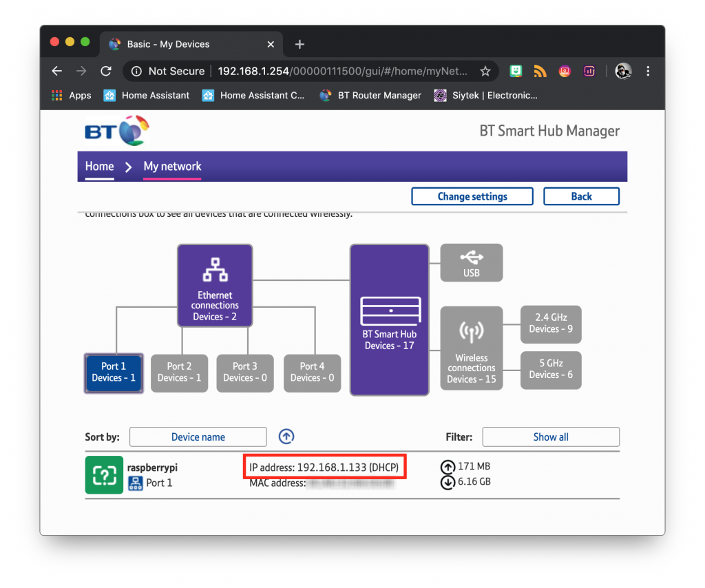
Task: Select Port 4 Devices - 0
Action: click(x=312, y=373)
